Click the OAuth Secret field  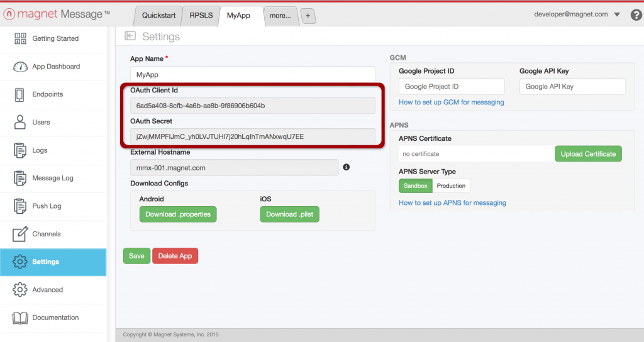click(253, 136)
